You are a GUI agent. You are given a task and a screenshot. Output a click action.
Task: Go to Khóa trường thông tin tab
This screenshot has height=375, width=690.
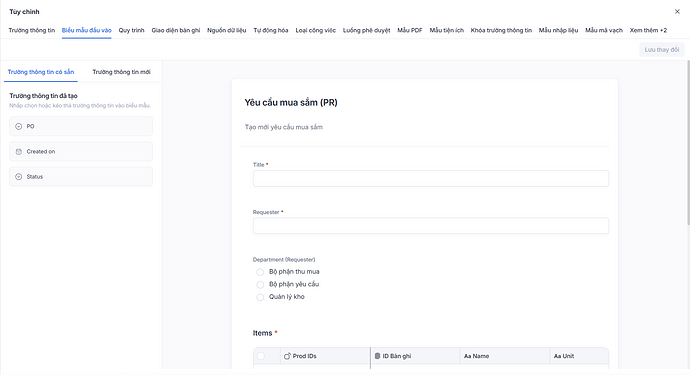(x=501, y=30)
